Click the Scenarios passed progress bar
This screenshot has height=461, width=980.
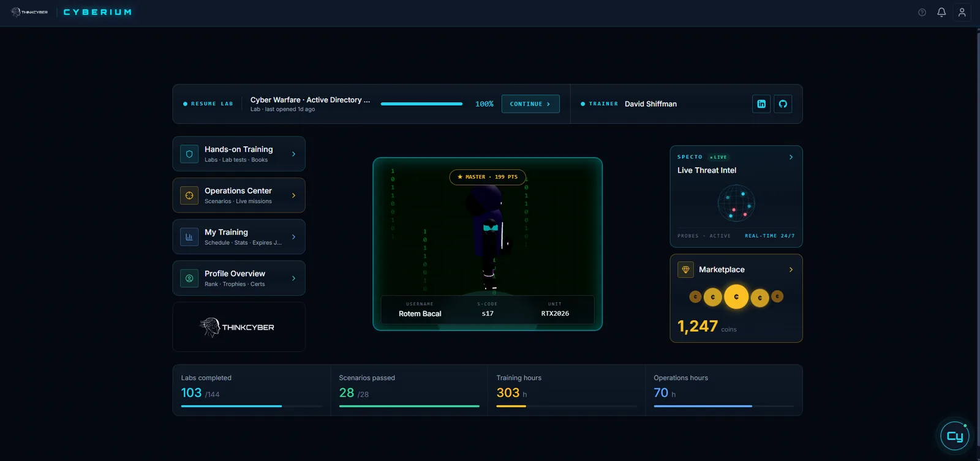coord(409,406)
